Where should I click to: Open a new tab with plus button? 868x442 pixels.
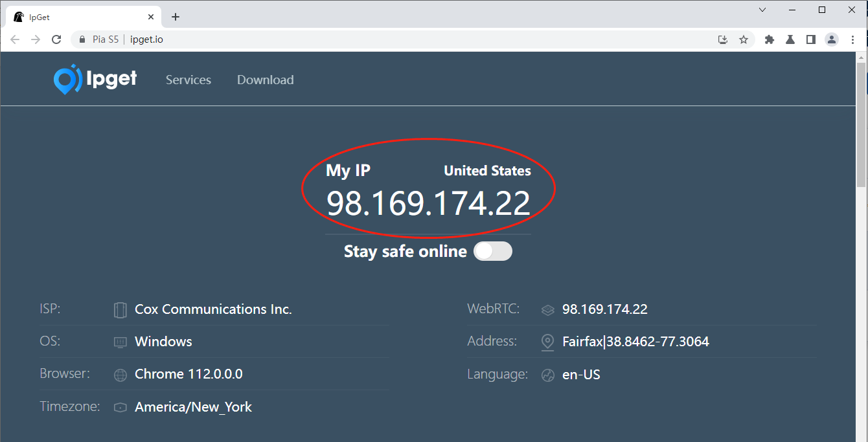[176, 17]
